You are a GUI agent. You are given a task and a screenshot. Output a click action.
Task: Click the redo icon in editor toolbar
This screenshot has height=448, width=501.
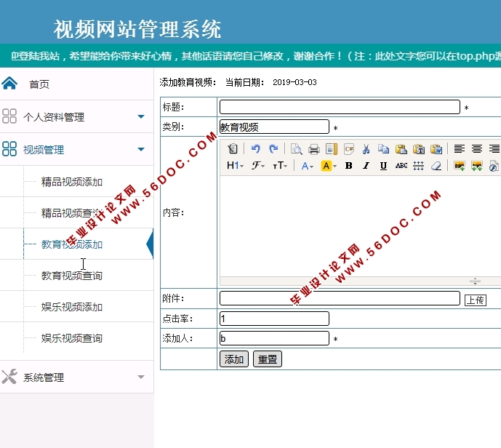(x=273, y=149)
